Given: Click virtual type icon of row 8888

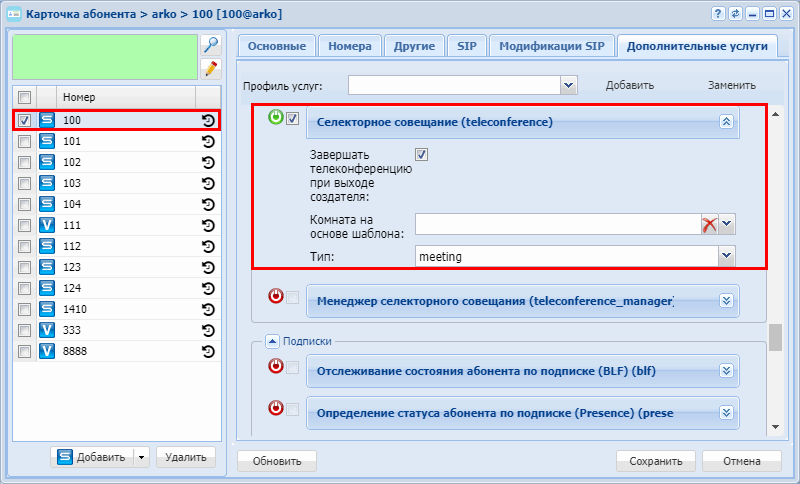Looking at the screenshot, I should click(x=47, y=351).
